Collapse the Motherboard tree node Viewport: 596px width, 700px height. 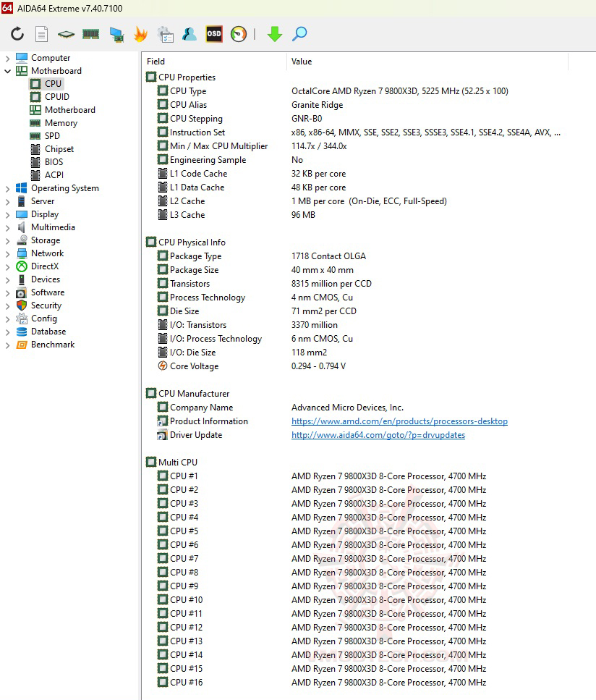pyautogui.click(x=7, y=71)
